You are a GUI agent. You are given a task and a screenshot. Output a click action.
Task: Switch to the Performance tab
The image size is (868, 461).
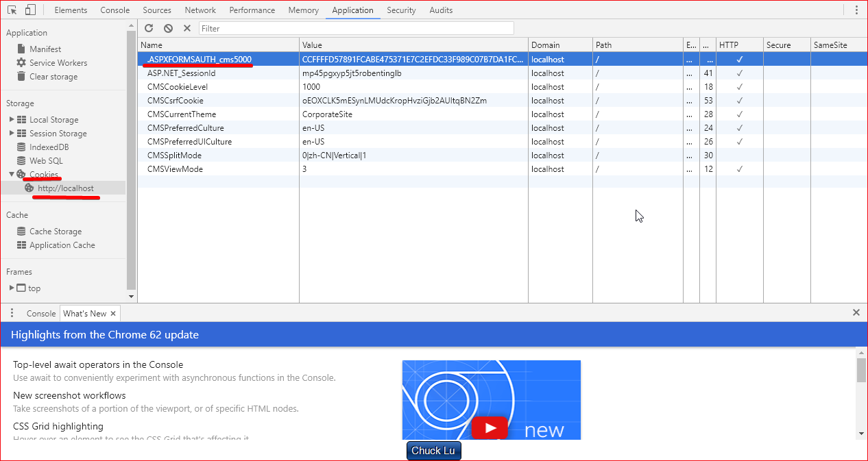click(252, 10)
